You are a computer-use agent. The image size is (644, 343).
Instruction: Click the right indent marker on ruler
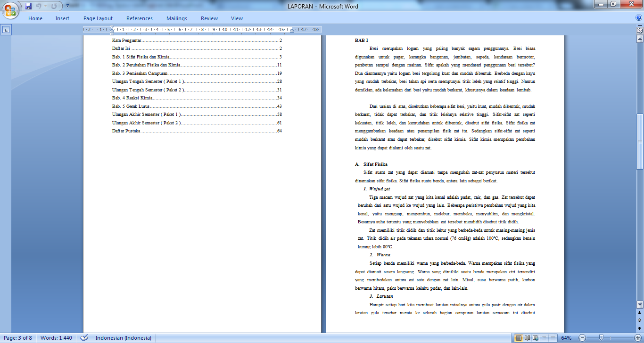[292, 31]
